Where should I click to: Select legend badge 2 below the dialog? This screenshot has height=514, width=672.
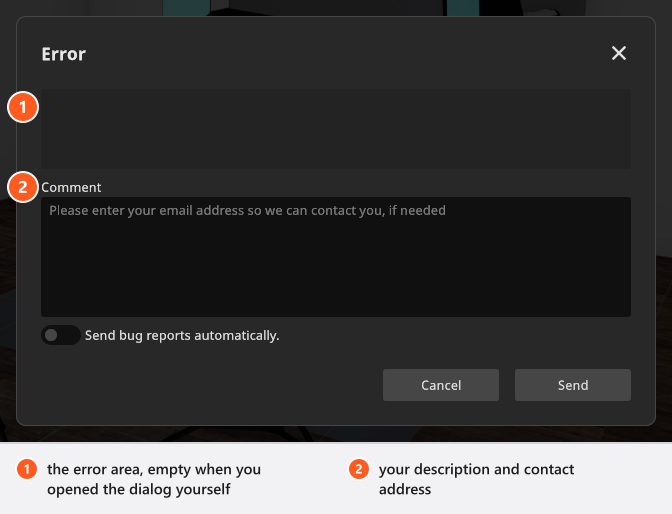(x=359, y=469)
